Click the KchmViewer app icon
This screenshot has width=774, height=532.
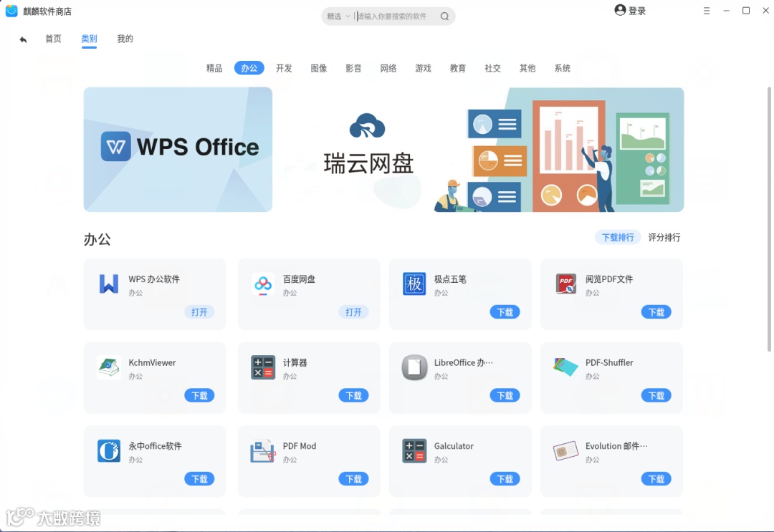click(x=109, y=367)
